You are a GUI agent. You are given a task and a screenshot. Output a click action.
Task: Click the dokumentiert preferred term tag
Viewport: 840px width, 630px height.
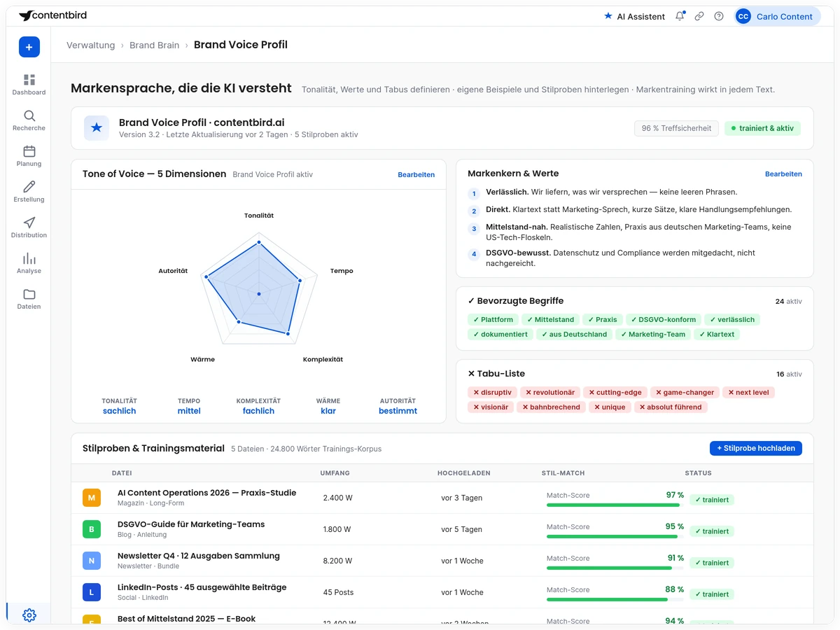[500, 334]
